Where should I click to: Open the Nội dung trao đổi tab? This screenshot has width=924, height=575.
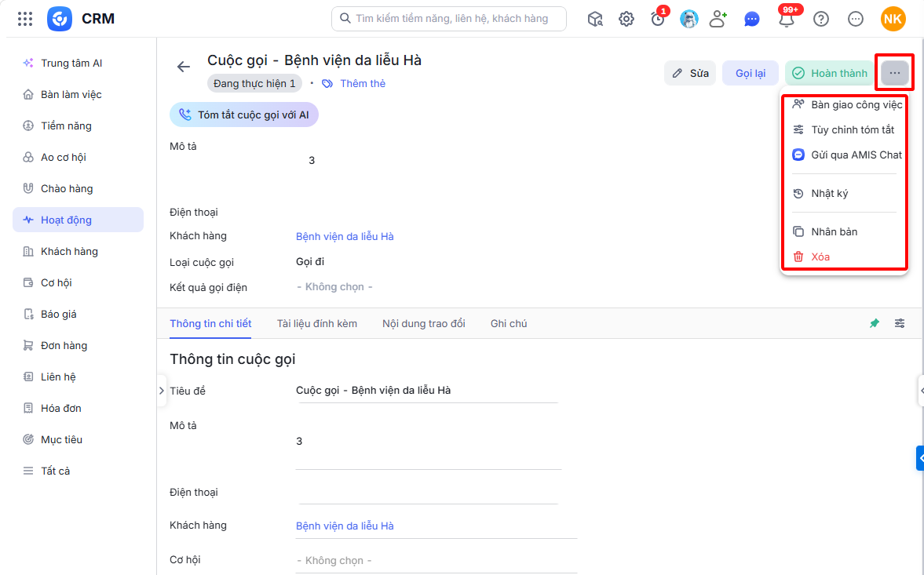[424, 323]
